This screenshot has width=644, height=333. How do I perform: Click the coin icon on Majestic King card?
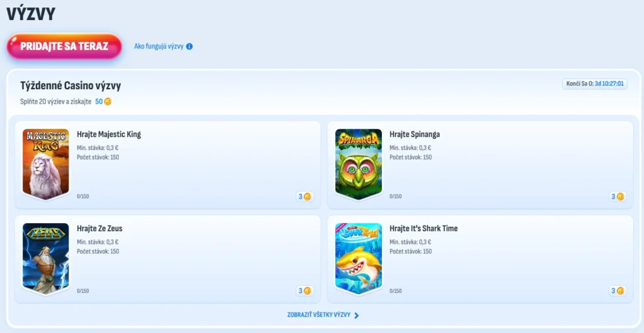(x=307, y=197)
